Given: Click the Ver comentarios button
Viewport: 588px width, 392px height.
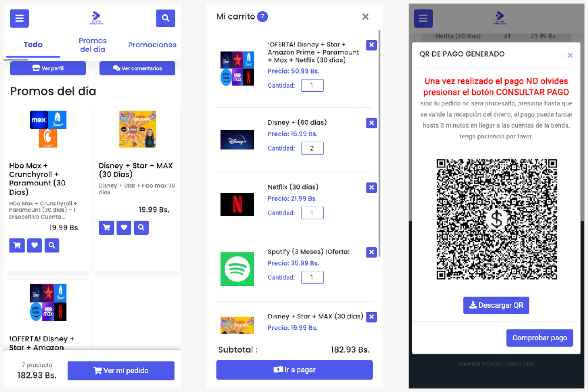Looking at the screenshot, I should [x=137, y=68].
